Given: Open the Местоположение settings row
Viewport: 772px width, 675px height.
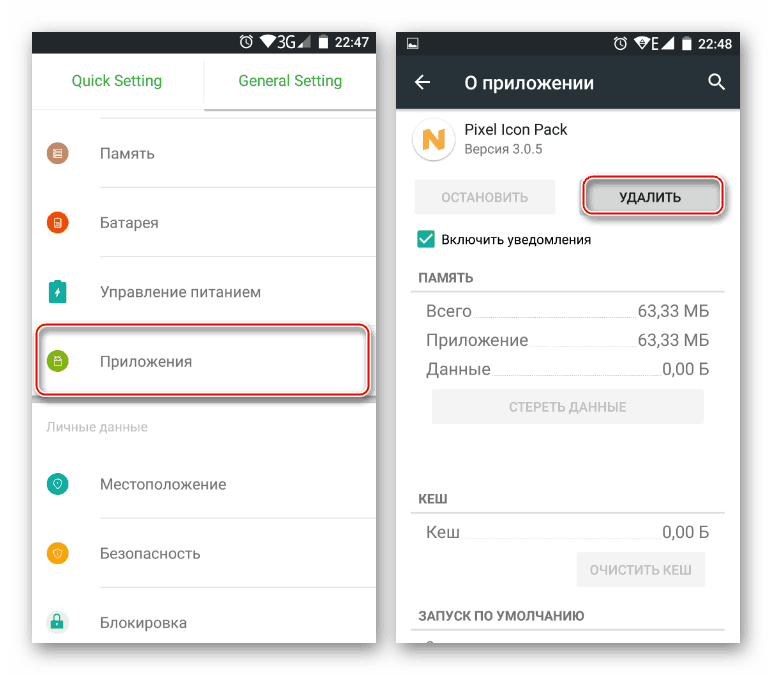Looking at the screenshot, I should (x=204, y=484).
